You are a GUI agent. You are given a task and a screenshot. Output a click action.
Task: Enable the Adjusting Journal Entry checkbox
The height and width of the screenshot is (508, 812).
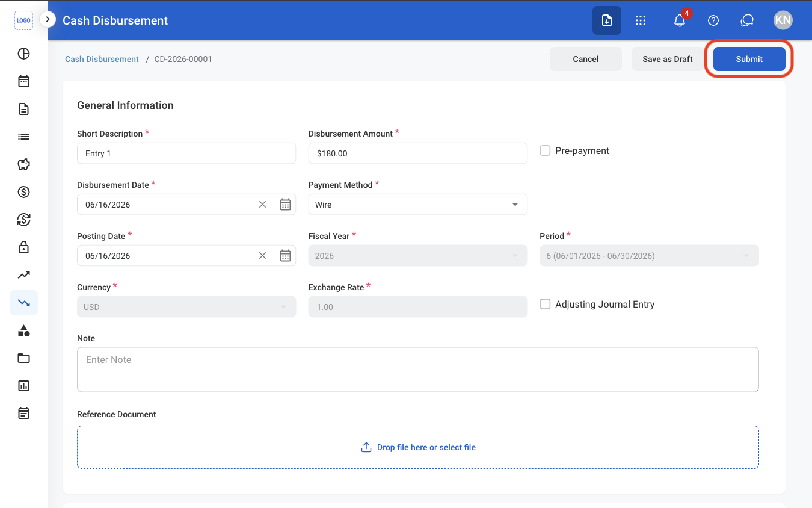[545, 304]
